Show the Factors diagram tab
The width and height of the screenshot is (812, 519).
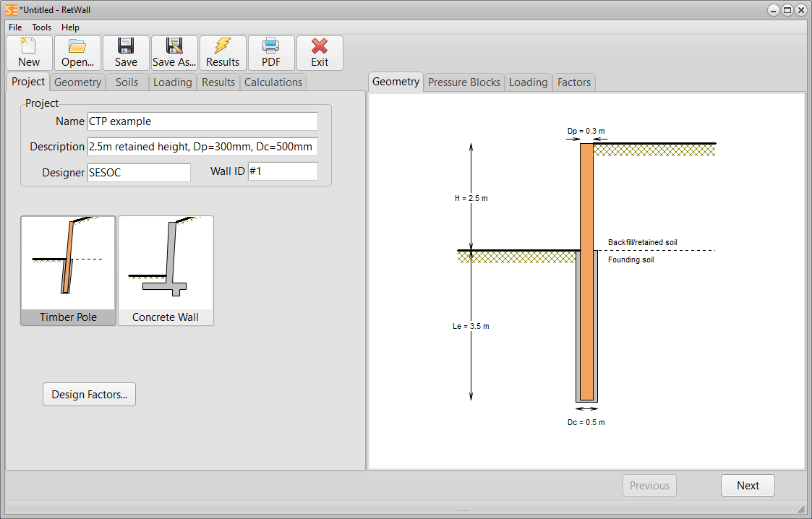574,82
